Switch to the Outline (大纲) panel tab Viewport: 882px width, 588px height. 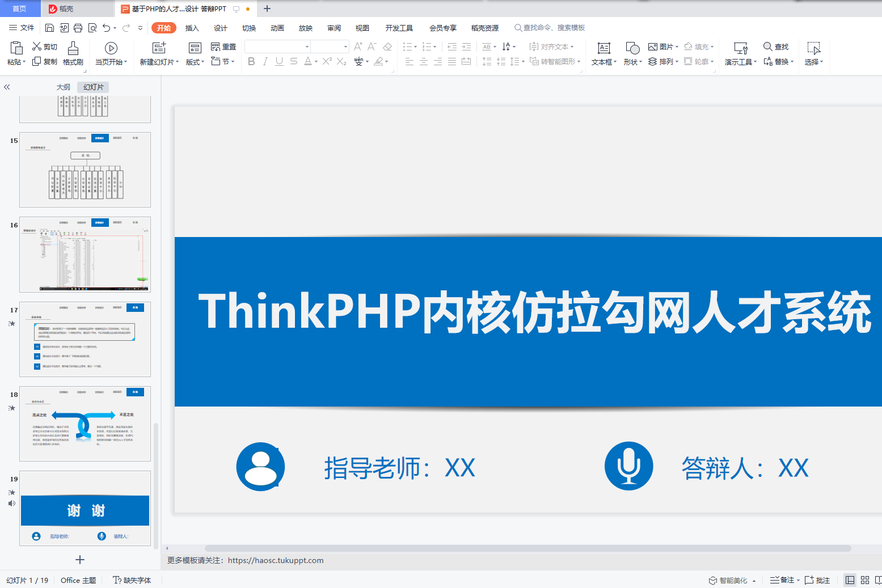[x=64, y=87]
